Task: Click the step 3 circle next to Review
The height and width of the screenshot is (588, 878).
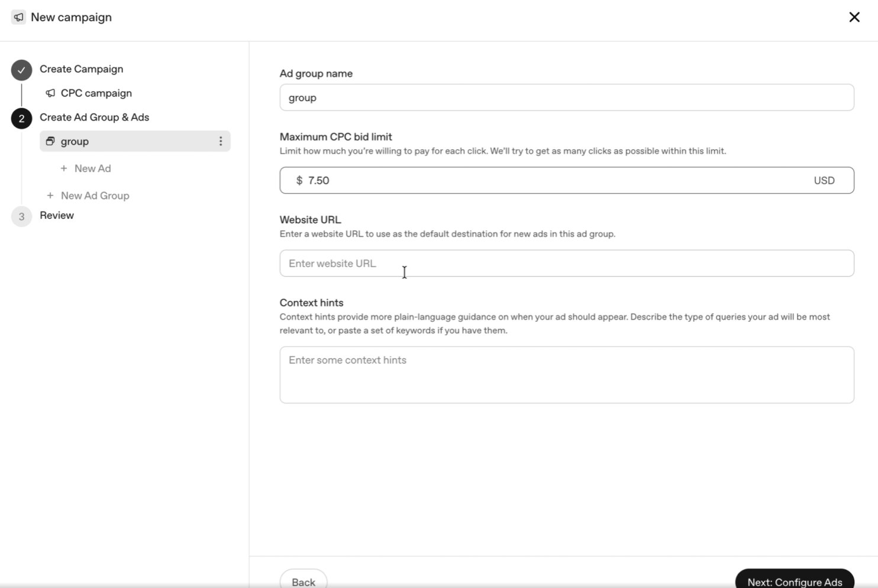Action: [21, 216]
